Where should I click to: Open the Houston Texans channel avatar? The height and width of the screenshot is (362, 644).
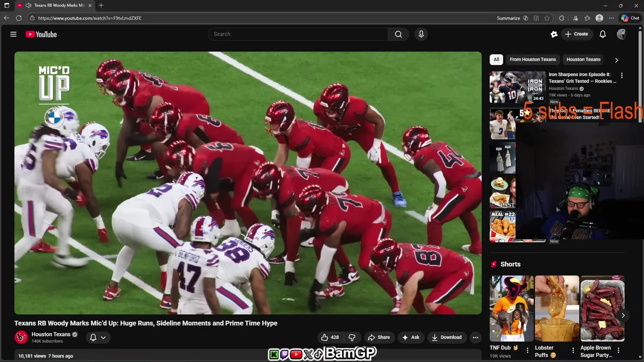click(22, 337)
